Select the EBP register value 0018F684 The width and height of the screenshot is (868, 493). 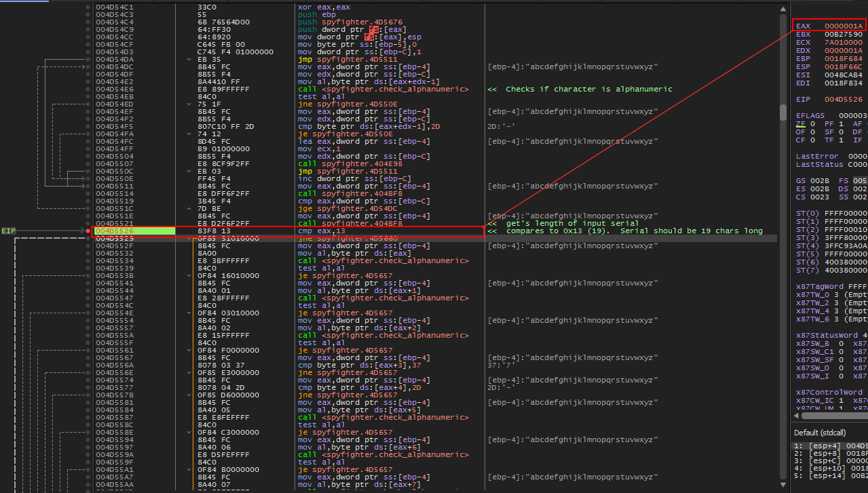point(844,58)
